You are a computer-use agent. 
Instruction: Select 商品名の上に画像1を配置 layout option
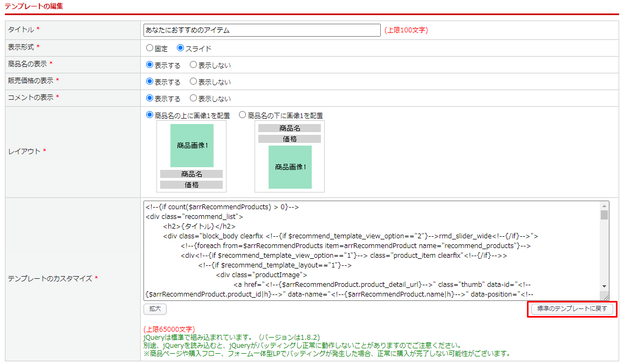pyautogui.click(x=150, y=115)
